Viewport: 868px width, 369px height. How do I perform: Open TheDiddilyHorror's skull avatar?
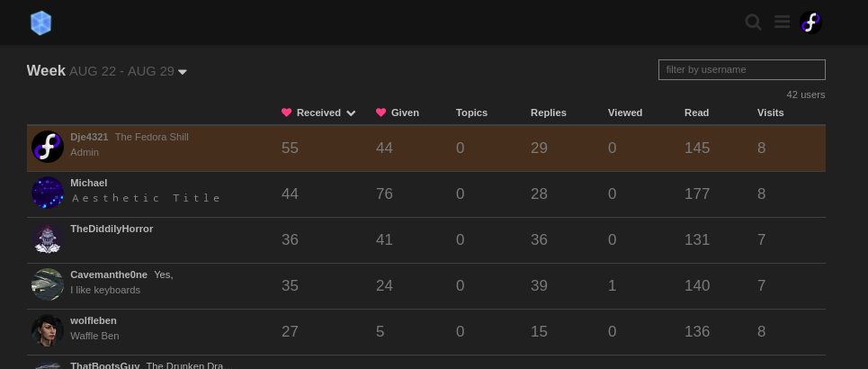pyautogui.click(x=48, y=238)
